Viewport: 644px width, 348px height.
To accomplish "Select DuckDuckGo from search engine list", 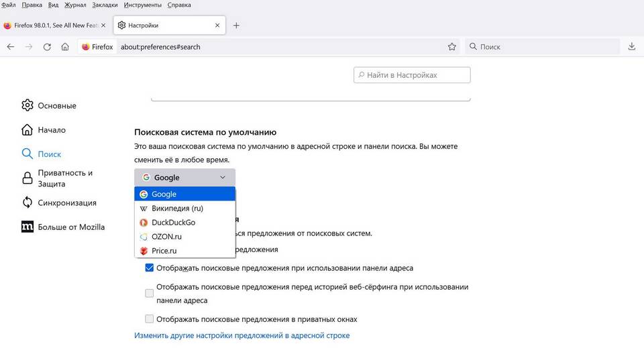I will point(173,223).
